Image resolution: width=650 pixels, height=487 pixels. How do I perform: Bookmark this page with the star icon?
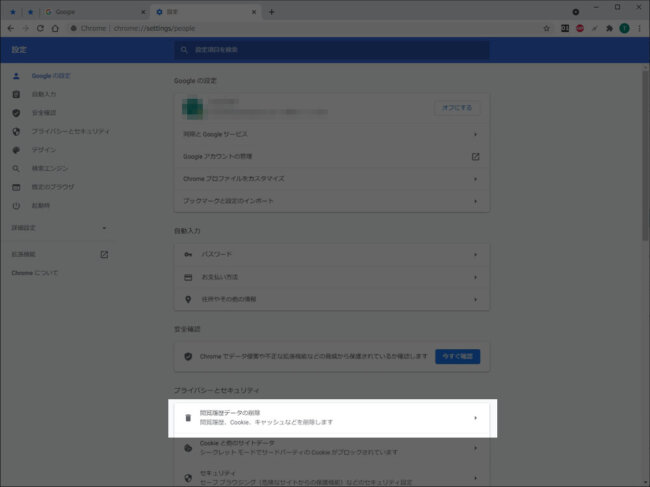546,28
